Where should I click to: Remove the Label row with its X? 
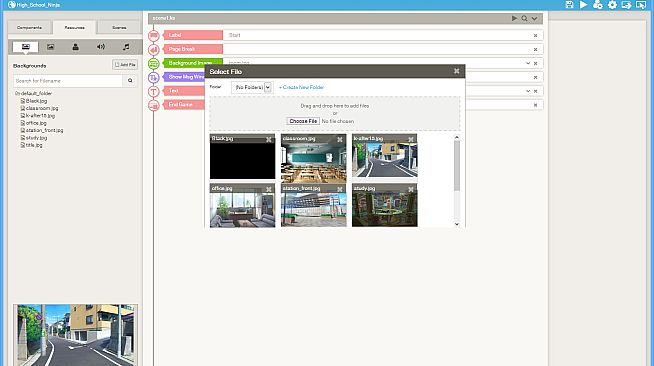point(536,35)
